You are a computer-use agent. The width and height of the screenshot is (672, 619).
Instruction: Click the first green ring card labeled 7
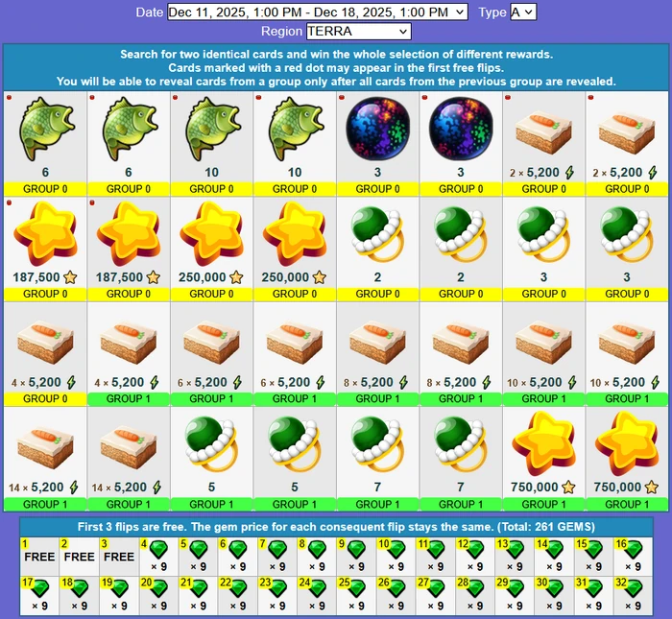[x=377, y=459]
